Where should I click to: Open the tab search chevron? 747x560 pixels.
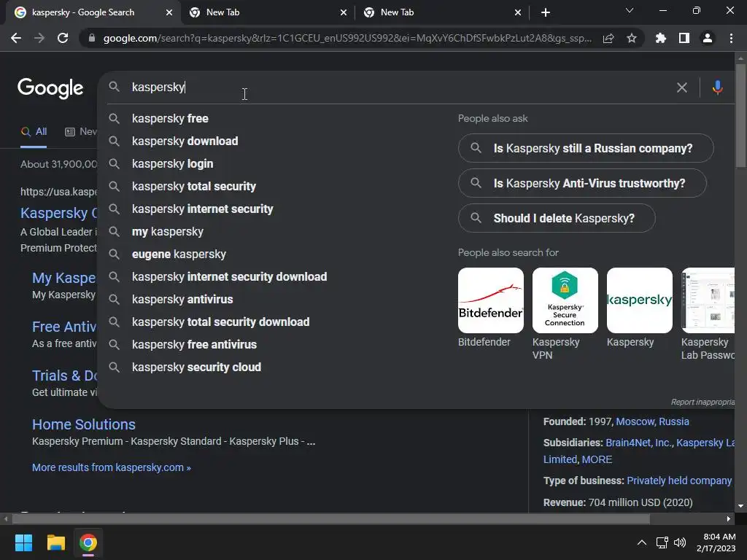630,10
